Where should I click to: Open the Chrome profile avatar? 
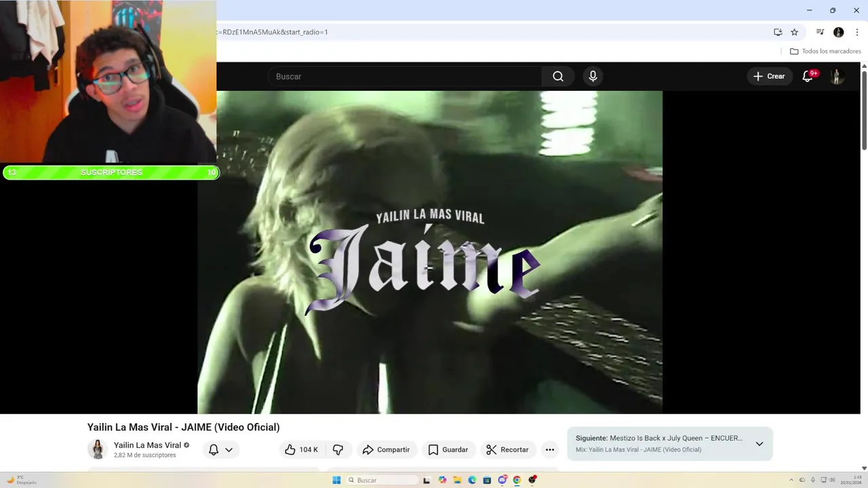[x=838, y=32]
